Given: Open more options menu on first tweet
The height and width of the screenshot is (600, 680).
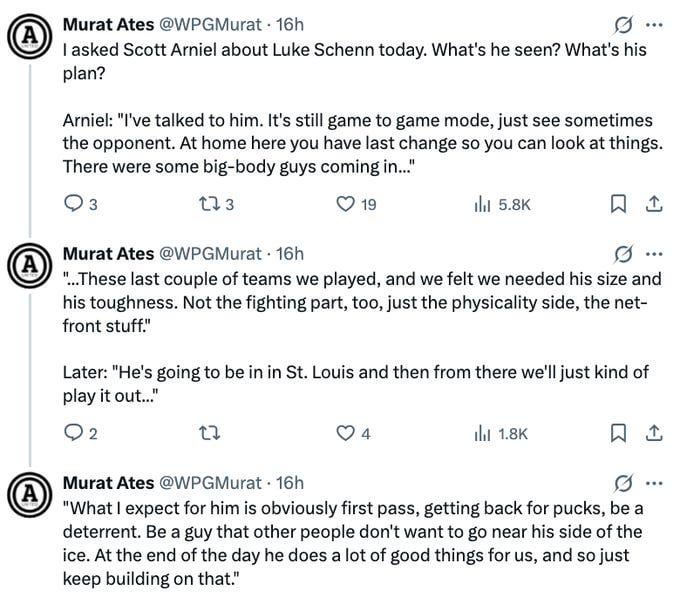Looking at the screenshot, I should click(x=654, y=24).
